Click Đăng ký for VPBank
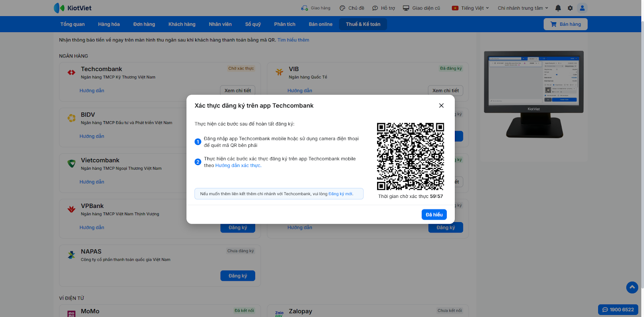This screenshot has height=317, width=644. [x=237, y=227]
